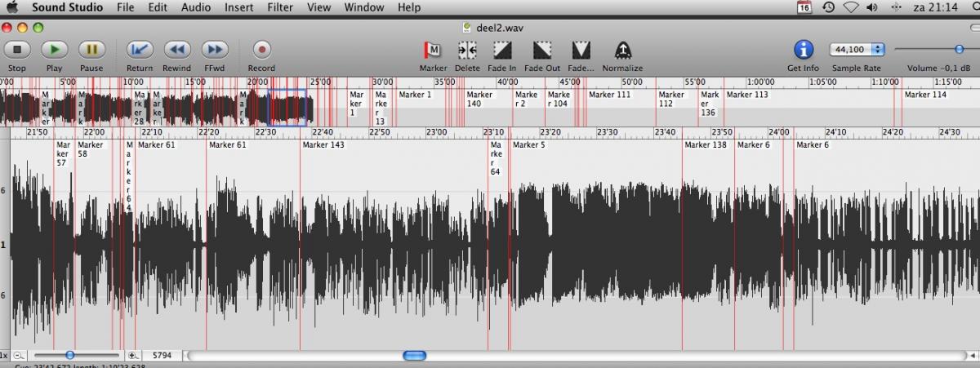
Task: Click the Volume slider knob
Action: click(959, 50)
